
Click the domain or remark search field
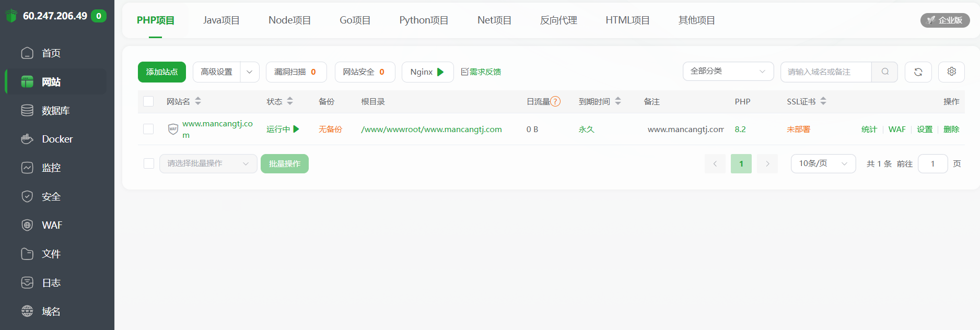pos(825,72)
